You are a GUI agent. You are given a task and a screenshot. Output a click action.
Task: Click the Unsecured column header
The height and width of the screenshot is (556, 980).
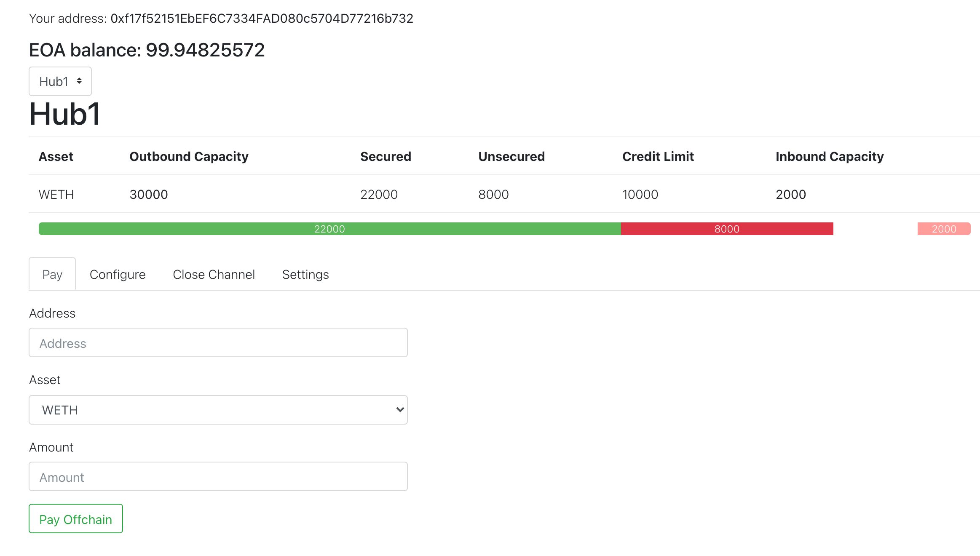point(511,156)
